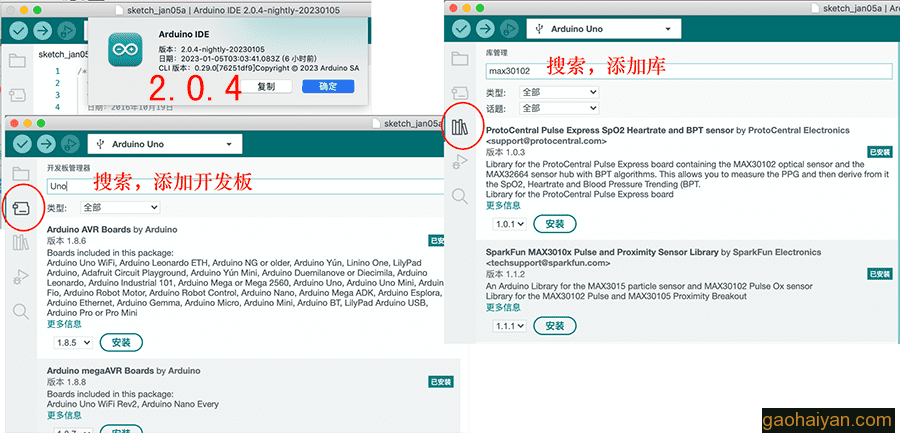900x433 pixels.
Task: Click the Arduino logo in the About dialog
Action: click(x=125, y=49)
